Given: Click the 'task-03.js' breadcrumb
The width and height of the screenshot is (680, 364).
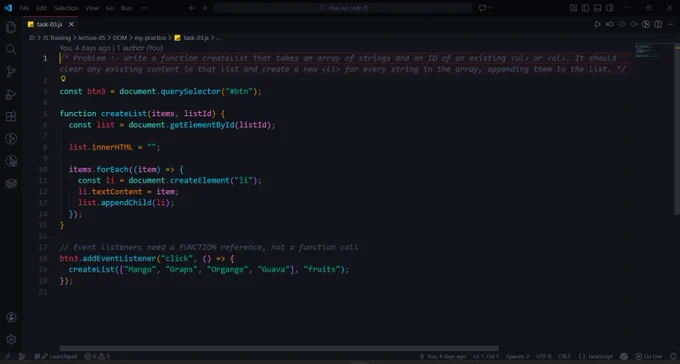Looking at the screenshot, I should [191, 38].
